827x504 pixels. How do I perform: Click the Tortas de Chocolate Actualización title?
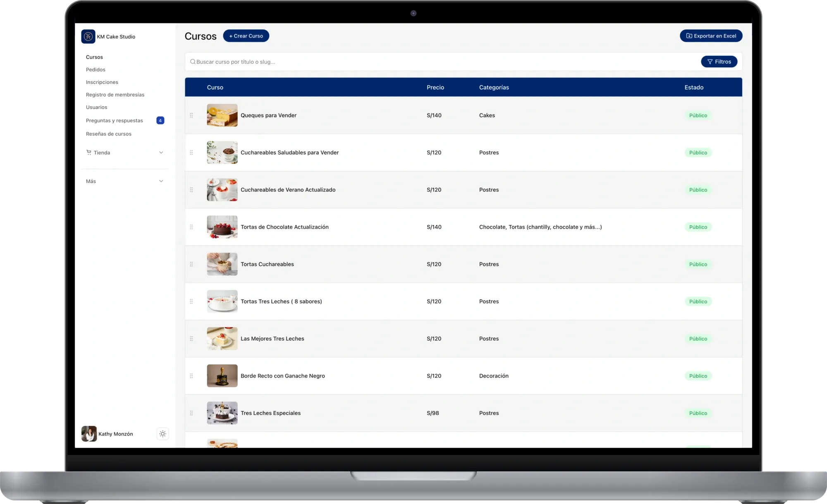[x=285, y=227]
